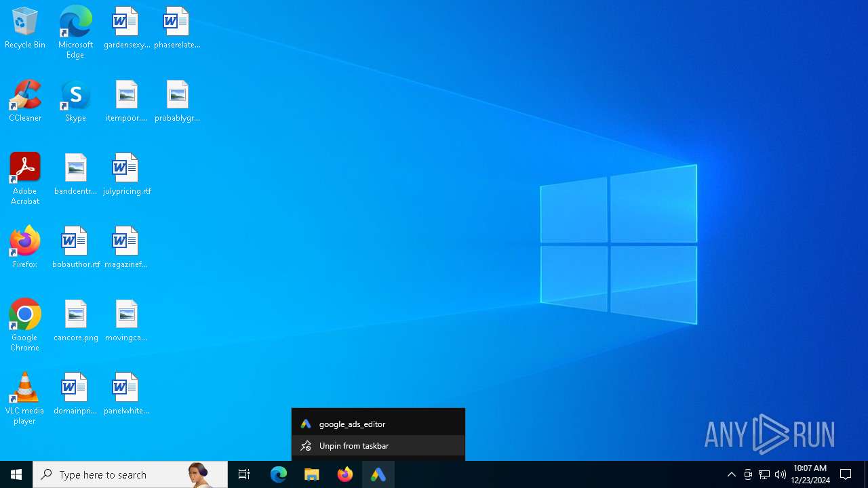Open the Windows Start menu

coord(16,474)
